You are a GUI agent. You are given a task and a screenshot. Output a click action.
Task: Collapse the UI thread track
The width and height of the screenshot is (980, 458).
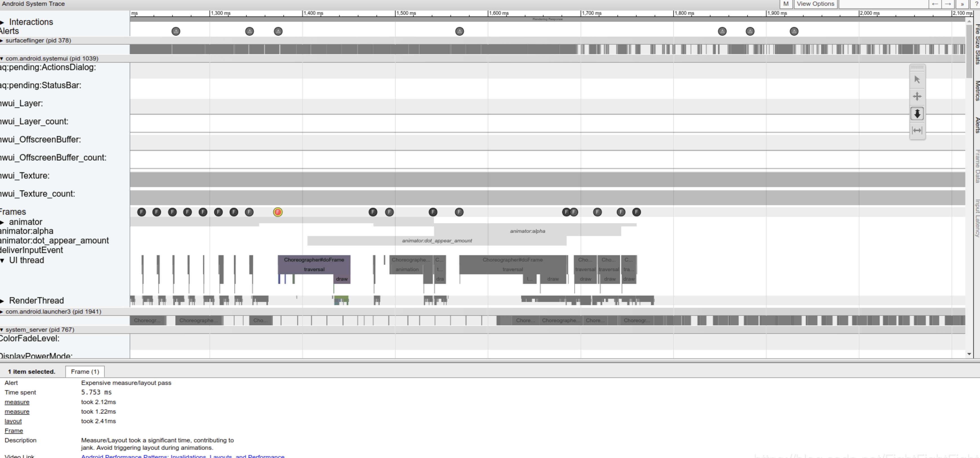pyautogui.click(x=3, y=260)
